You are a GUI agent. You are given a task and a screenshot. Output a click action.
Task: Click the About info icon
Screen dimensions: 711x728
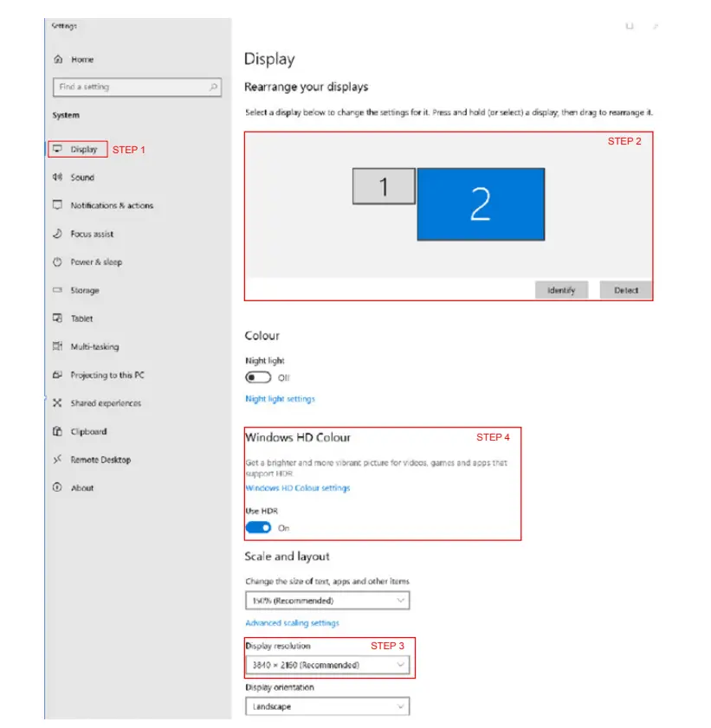57,487
